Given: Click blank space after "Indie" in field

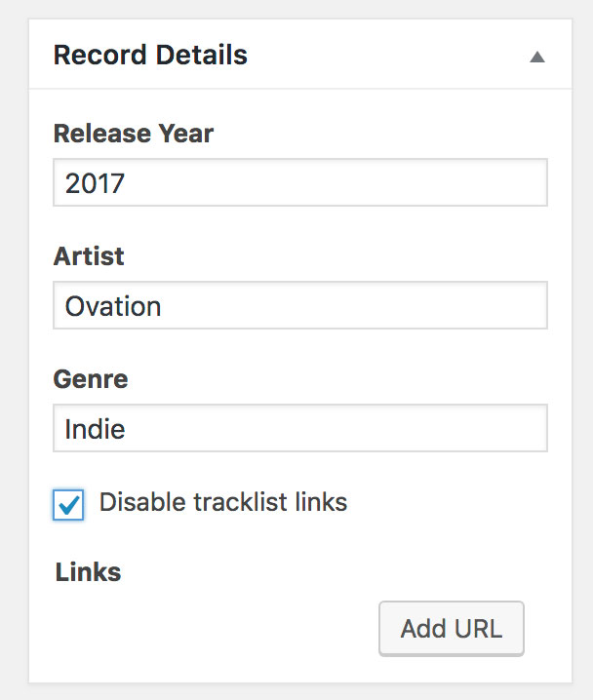Looking at the screenshot, I should coord(341,429).
